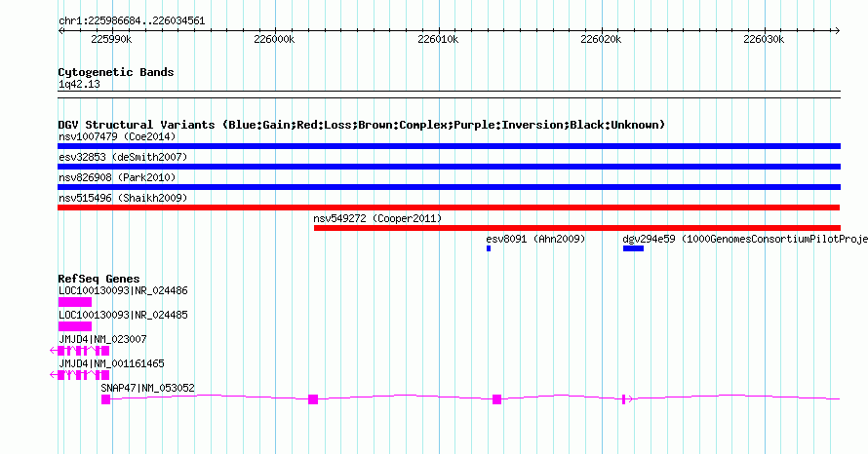Click the blue gain bar under nsv826908
The width and height of the screenshot is (868, 454).
(x=449, y=187)
